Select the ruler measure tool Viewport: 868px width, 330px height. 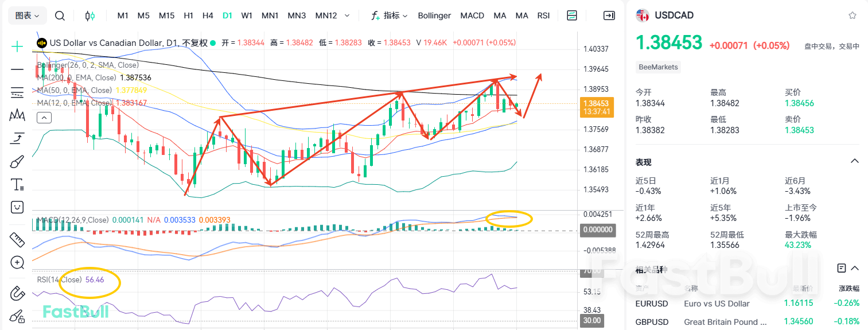click(x=17, y=239)
